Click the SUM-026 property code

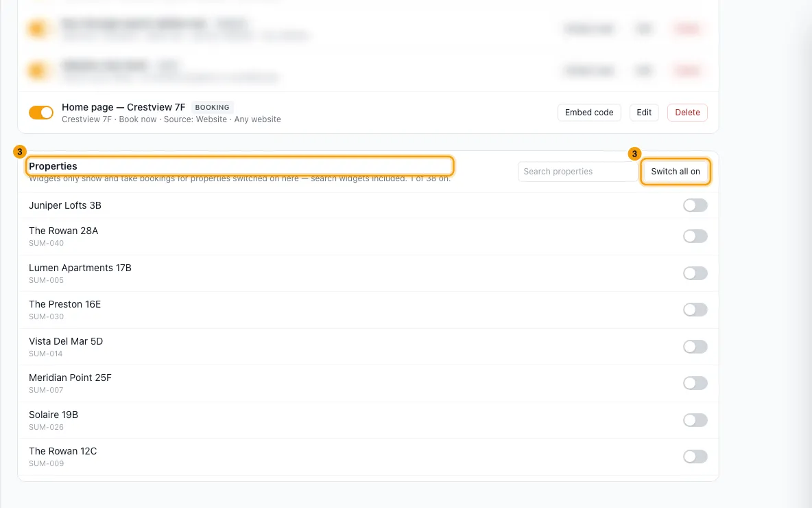46,427
